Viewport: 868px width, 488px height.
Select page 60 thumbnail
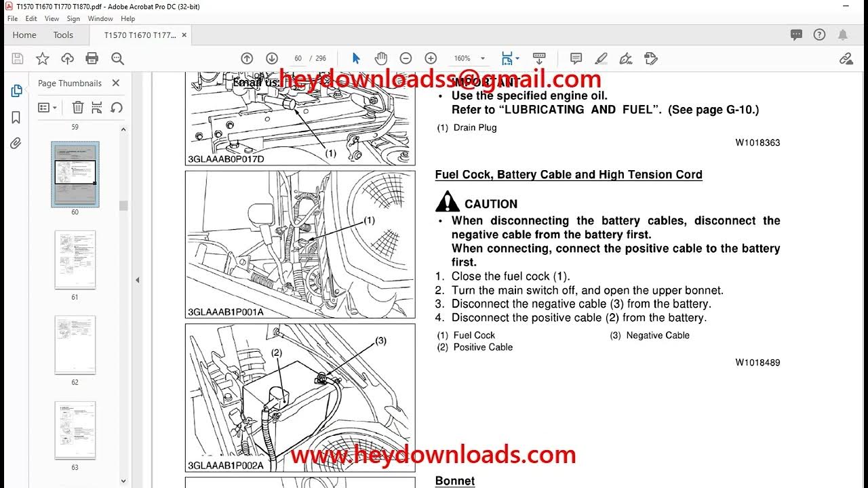[x=75, y=174]
